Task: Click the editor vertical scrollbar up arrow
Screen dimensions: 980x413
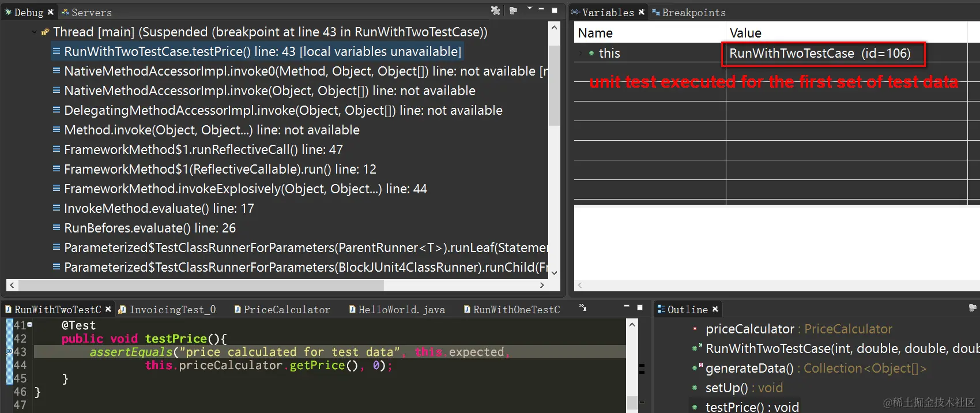Action: coord(632,325)
